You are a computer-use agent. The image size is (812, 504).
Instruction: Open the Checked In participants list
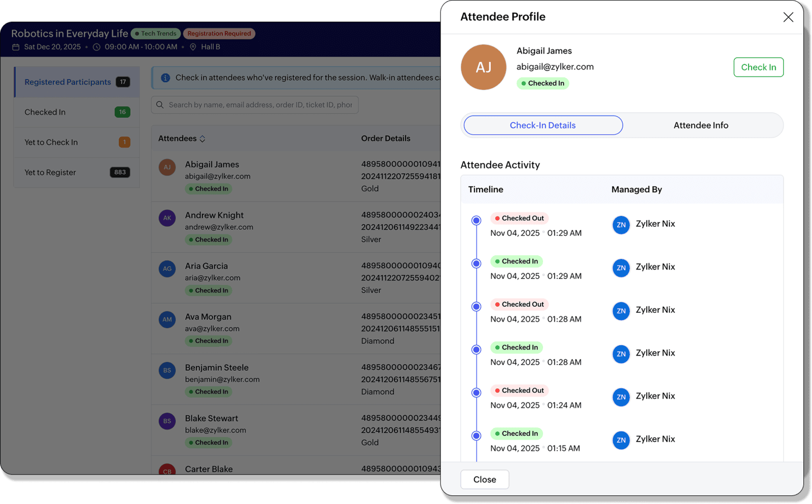click(76, 112)
